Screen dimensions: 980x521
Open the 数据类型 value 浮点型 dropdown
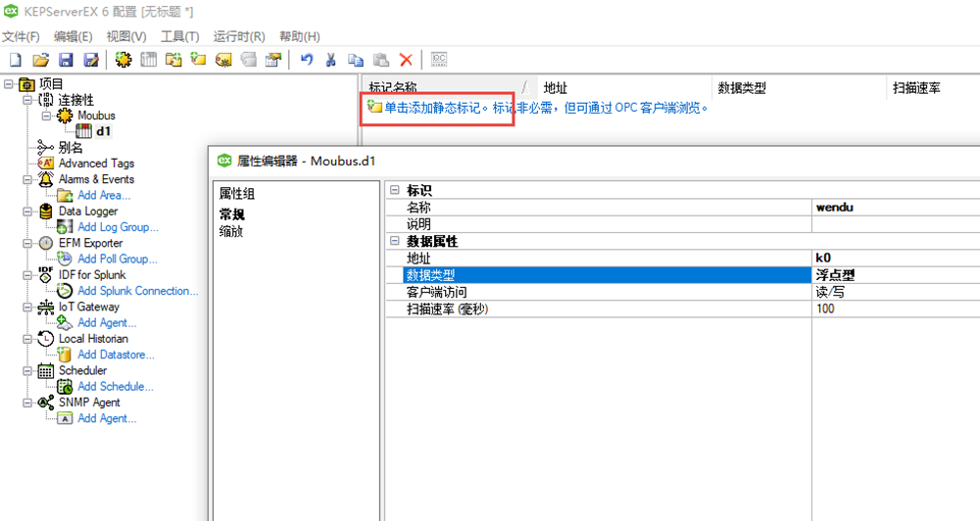895,275
